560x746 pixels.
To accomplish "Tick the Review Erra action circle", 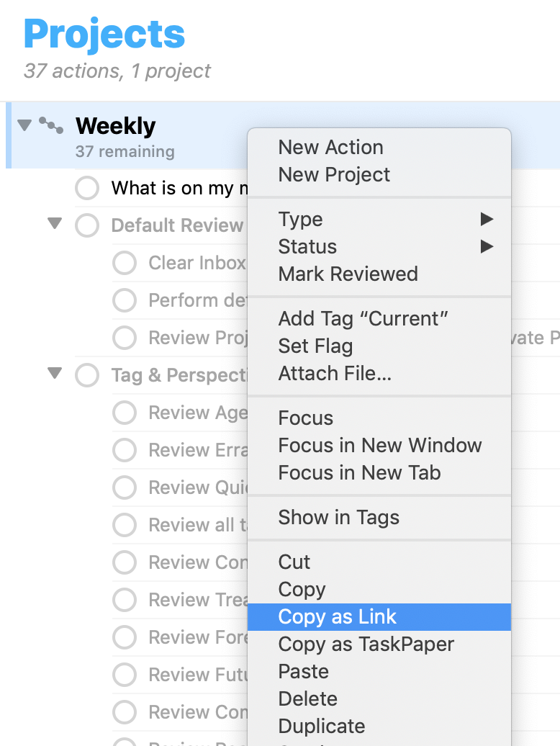I will click(x=125, y=450).
